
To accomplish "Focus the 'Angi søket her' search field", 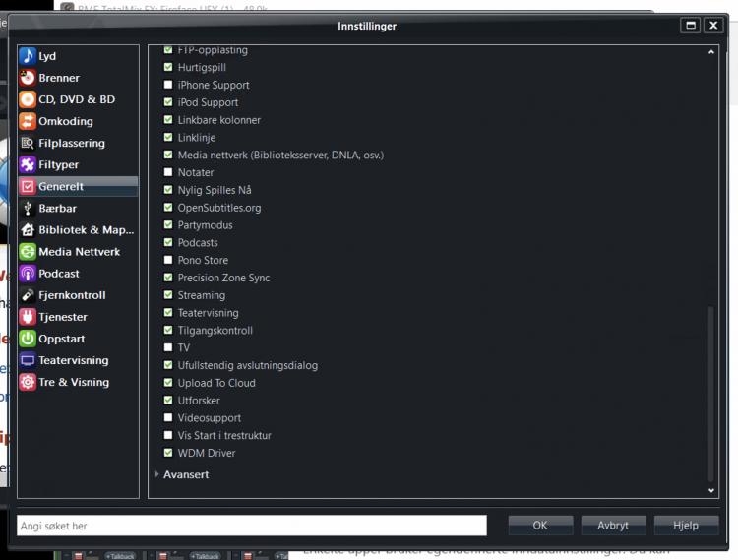I will pyautogui.click(x=252, y=526).
